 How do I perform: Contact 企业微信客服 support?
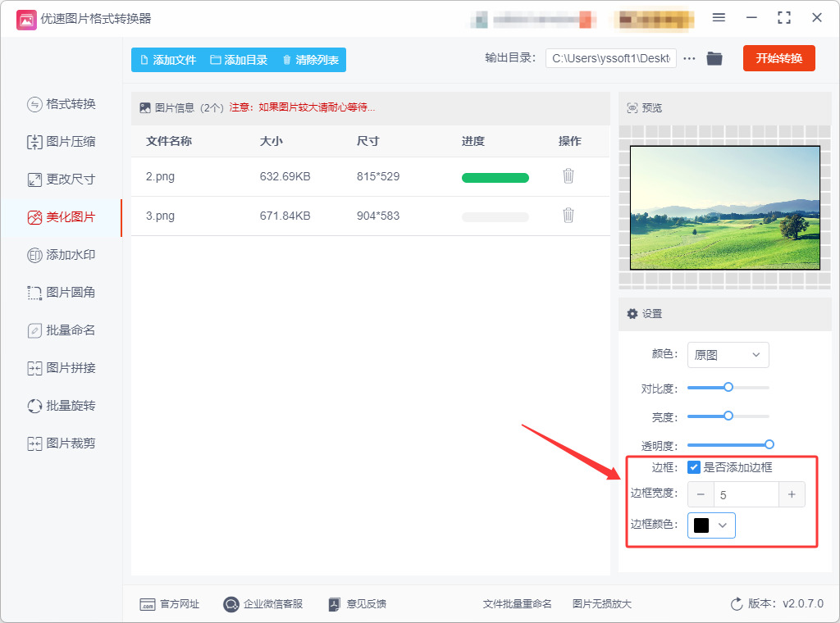pos(263,604)
